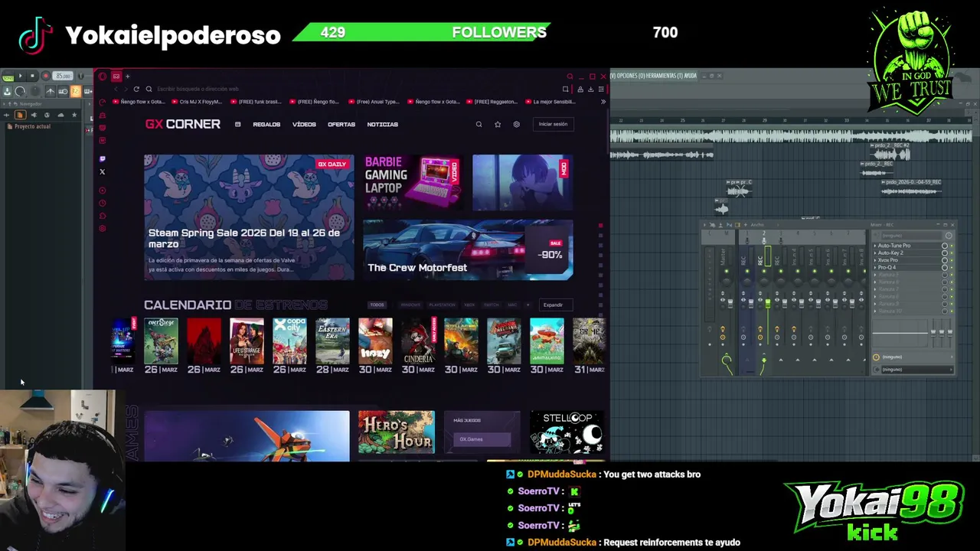Toggle Auto-Key 2 effect enable LED
This screenshot has height=551, width=980.
[952, 253]
